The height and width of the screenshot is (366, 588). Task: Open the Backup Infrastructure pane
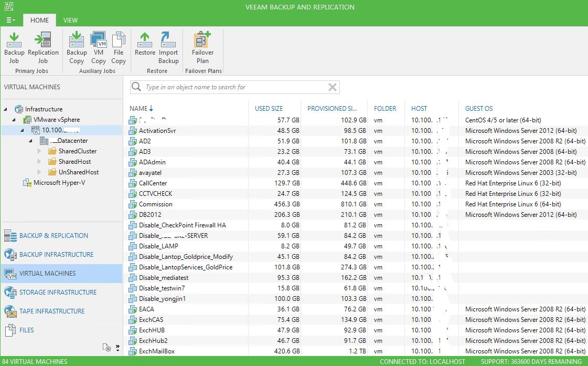click(56, 255)
